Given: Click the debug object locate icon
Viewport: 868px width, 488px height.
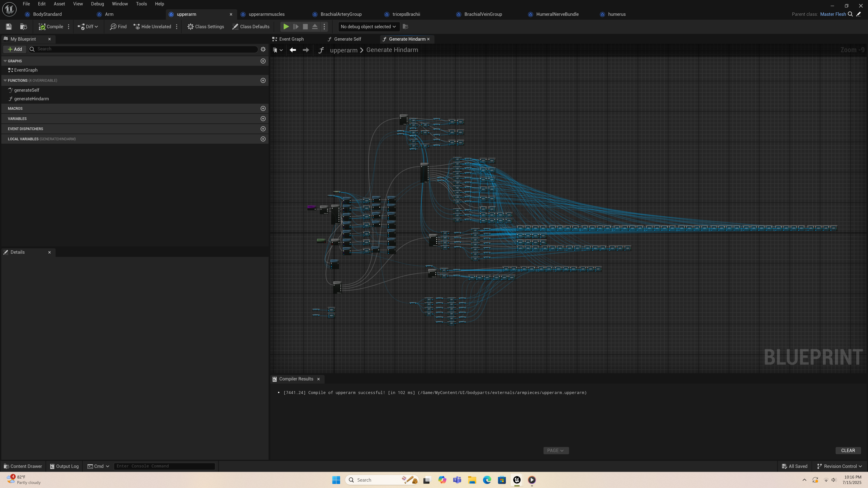Looking at the screenshot, I should [x=405, y=27].
